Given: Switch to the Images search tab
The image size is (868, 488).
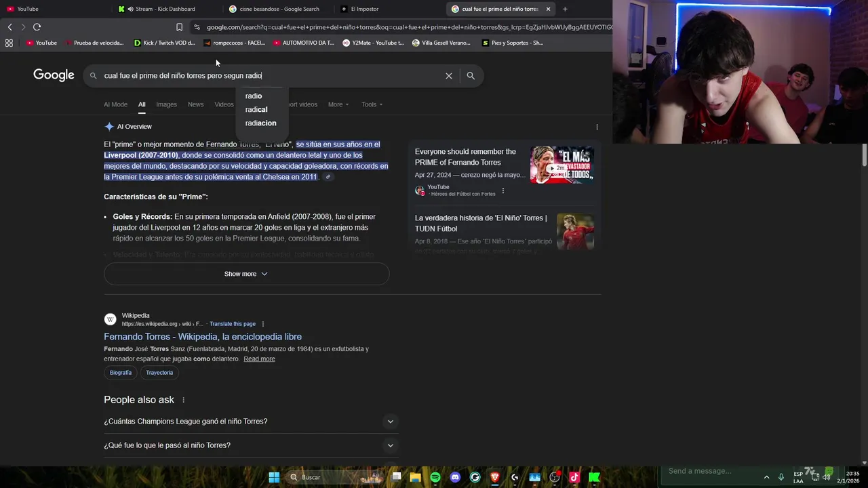Looking at the screenshot, I should tap(166, 104).
